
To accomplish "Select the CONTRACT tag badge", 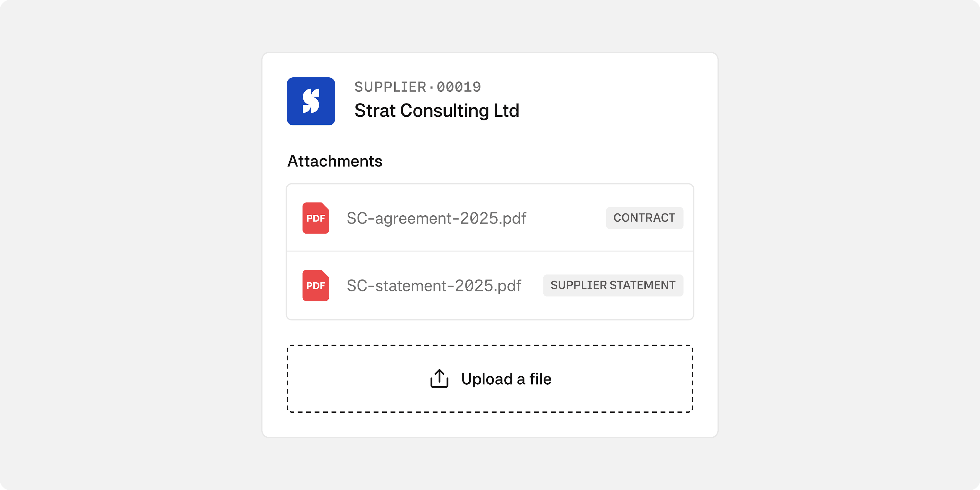I will 644,218.
